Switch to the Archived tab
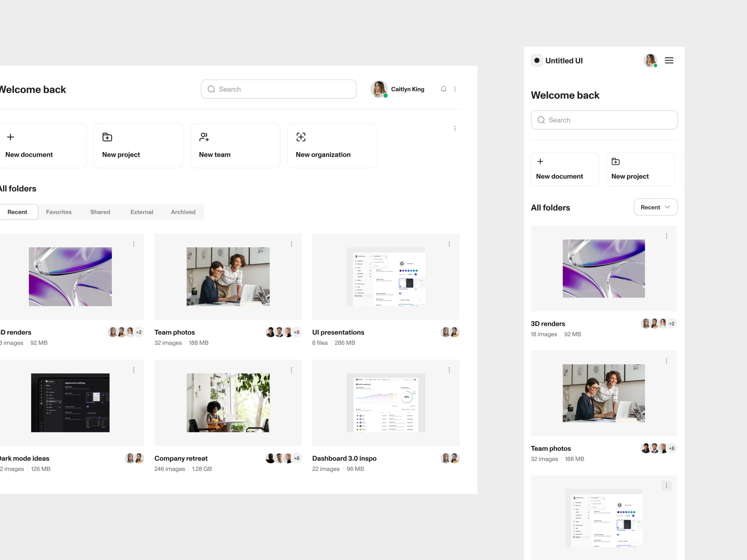This screenshot has width=747, height=560. click(183, 212)
